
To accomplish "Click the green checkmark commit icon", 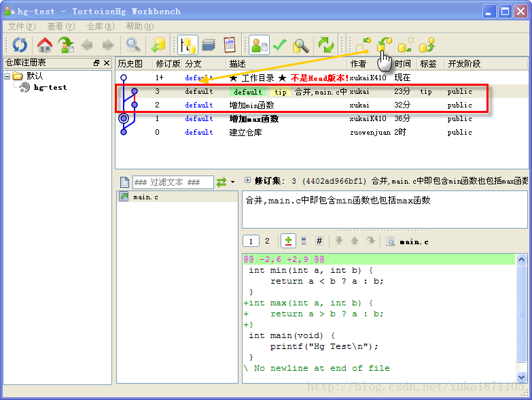I will 280,44.
